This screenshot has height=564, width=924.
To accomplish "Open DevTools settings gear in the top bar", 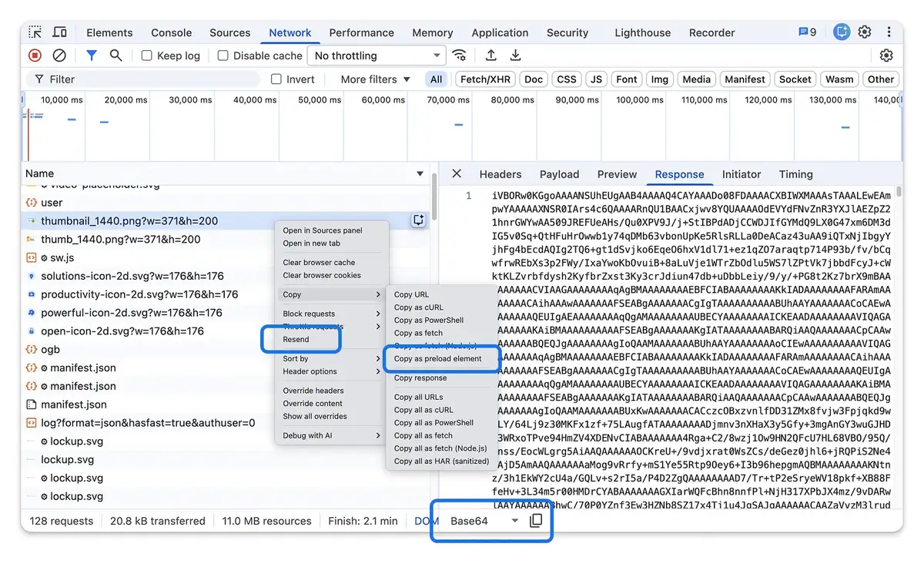I will [x=865, y=32].
